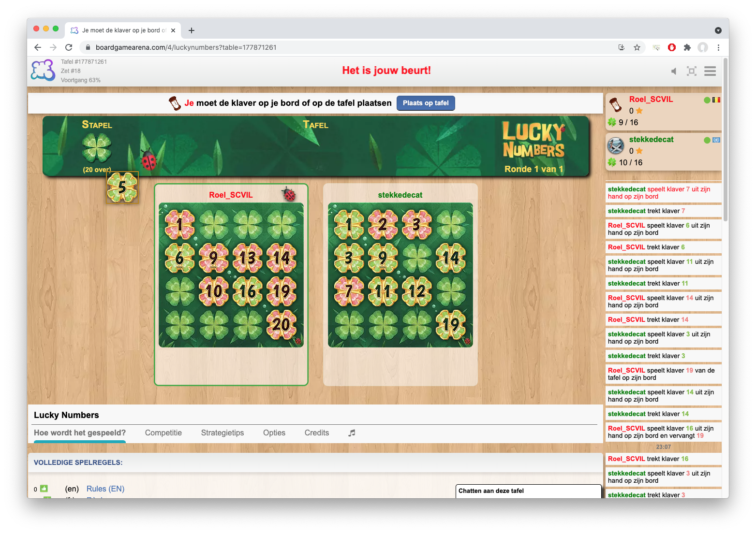Viewport: 756px width, 534px height.
Task: Click log entry 'Roel_SCVIL trekt klaver 16'
Action: tap(663, 459)
